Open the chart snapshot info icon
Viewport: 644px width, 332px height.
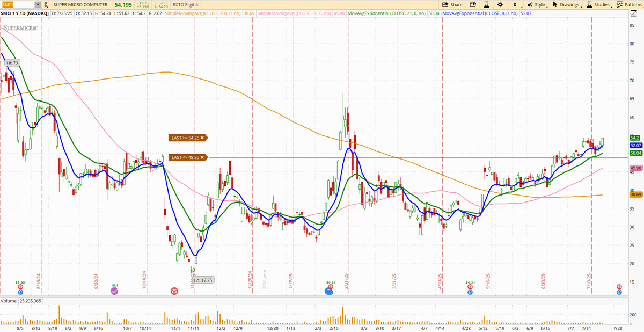pos(473,4)
